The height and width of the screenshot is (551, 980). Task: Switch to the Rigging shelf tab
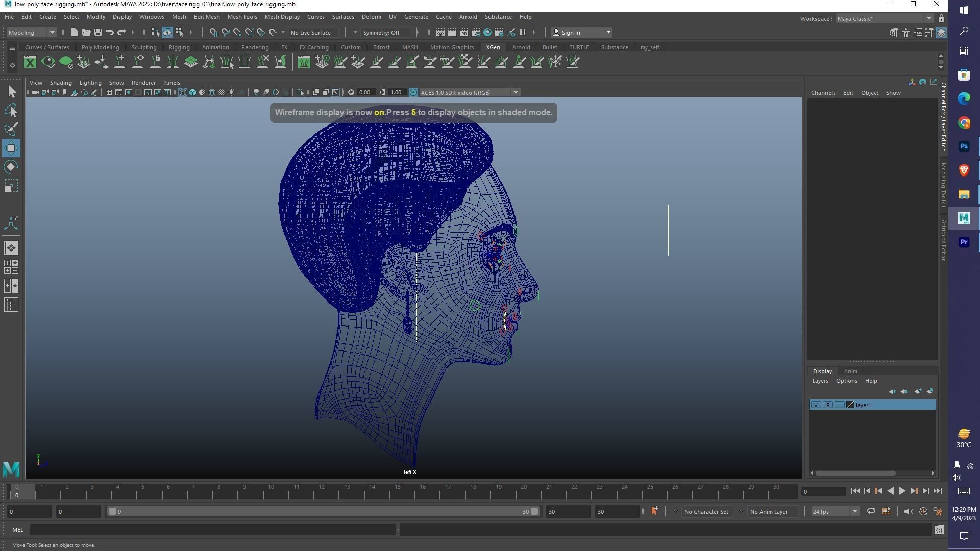pos(179,47)
